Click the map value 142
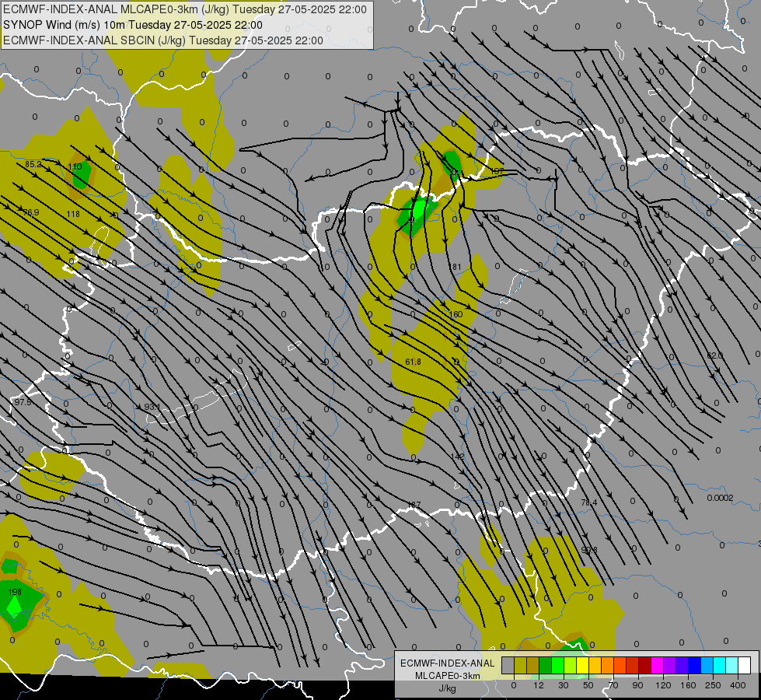The image size is (761, 700). click(458, 457)
